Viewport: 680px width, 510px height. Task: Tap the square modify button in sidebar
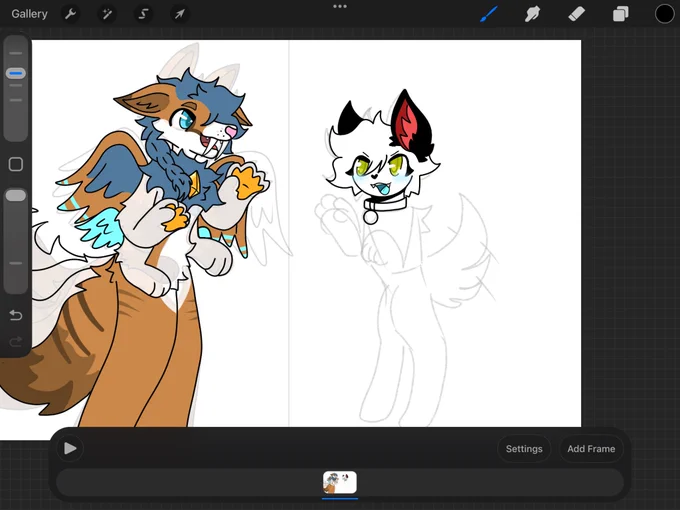click(x=16, y=164)
